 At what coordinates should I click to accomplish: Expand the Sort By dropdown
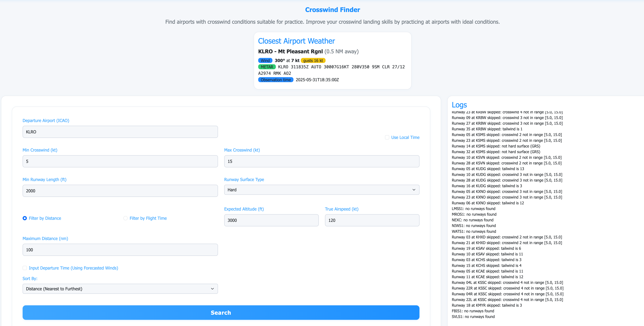coord(120,289)
